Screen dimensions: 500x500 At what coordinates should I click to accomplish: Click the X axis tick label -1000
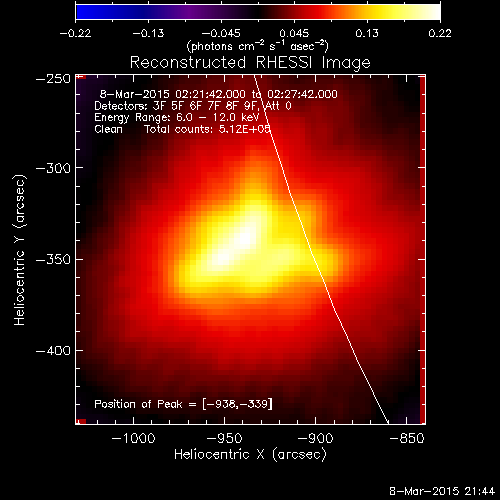(x=134, y=438)
